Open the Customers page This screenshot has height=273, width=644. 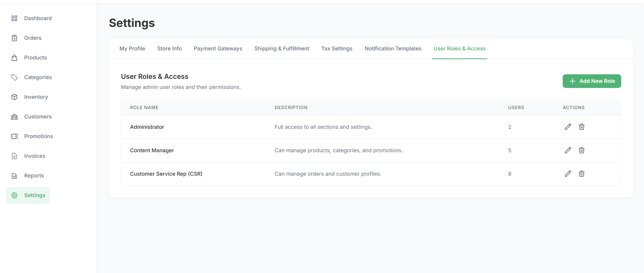tap(31, 116)
